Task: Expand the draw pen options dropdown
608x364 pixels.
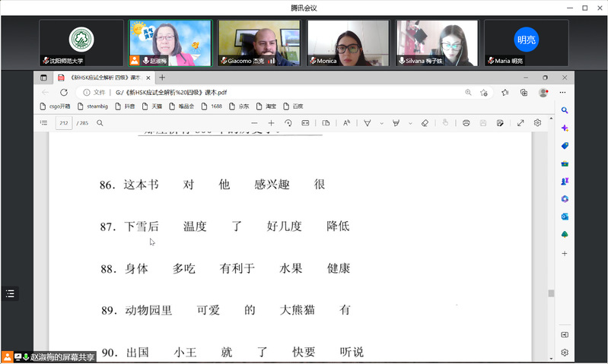Action: [381, 123]
